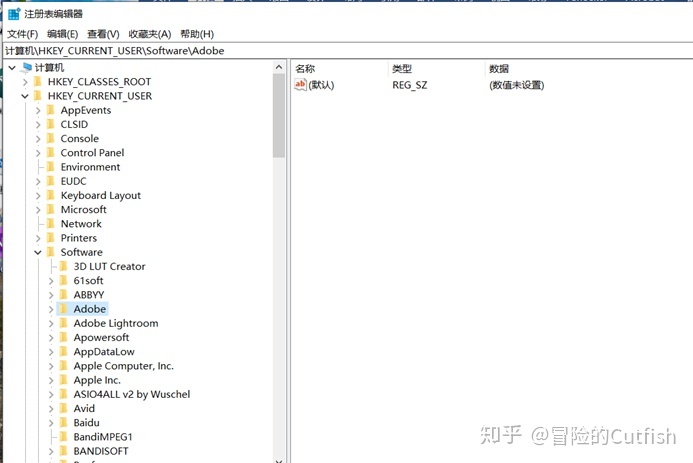The height and width of the screenshot is (463, 693).
Task: Expand the EUDC key arrow
Action: [38, 182]
